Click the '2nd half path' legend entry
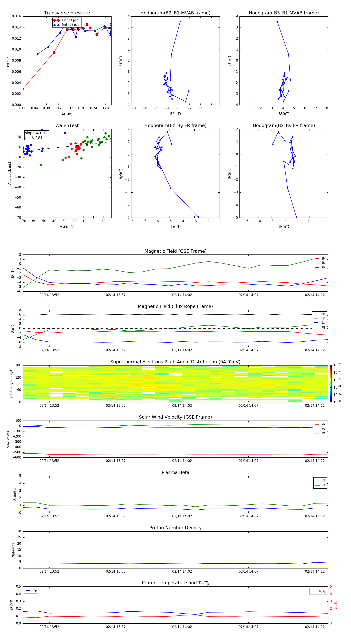351x644 pixels. [66, 25]
